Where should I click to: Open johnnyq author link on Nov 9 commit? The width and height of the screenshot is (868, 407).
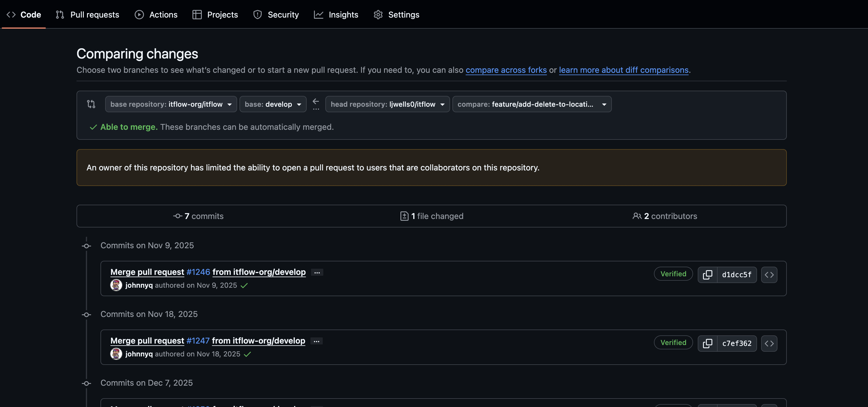pos(139,285)
